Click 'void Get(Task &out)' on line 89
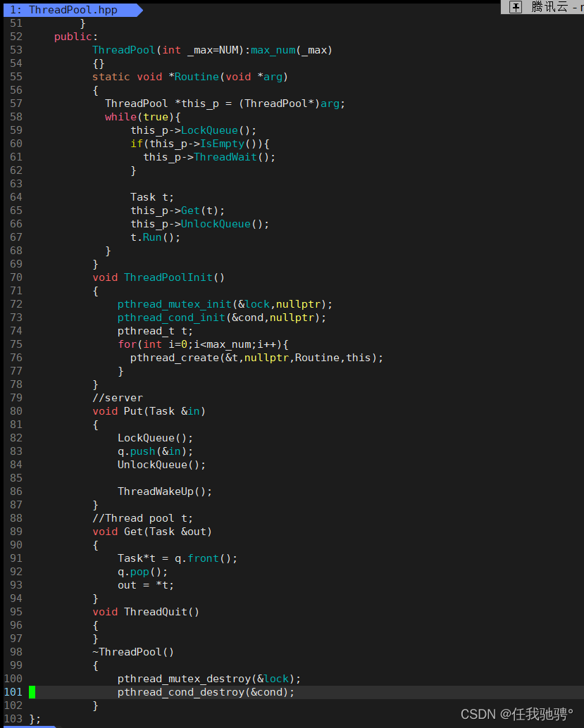 click(x=152, y=532)
